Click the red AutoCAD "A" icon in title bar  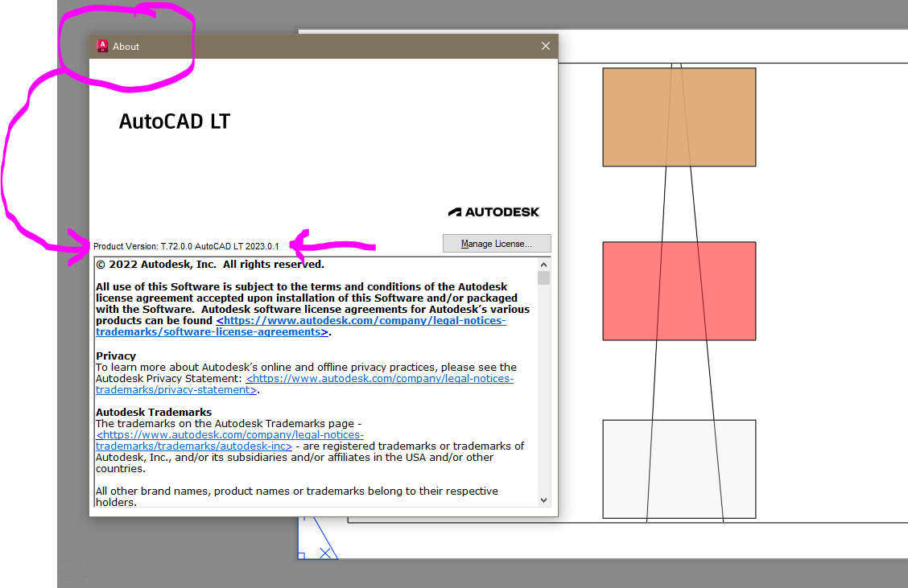tap(102, 46)
